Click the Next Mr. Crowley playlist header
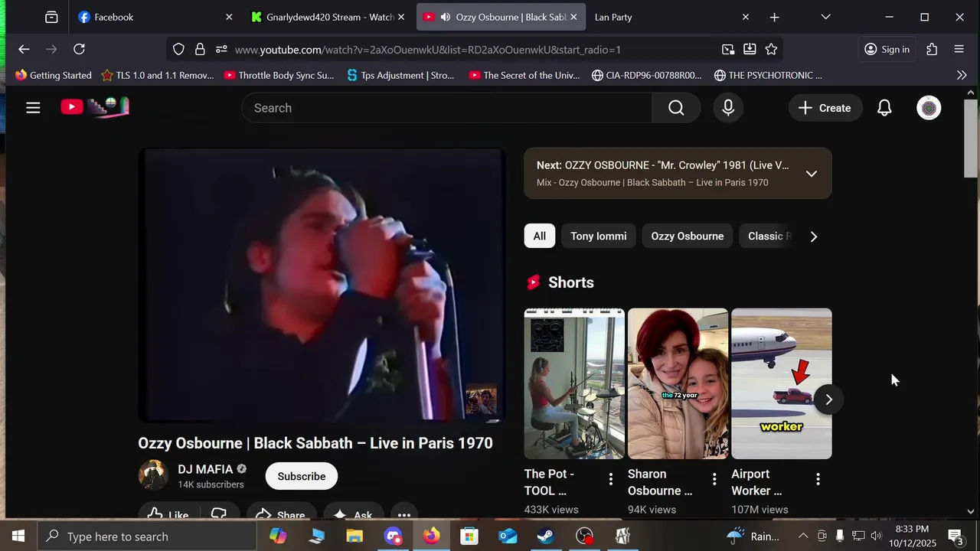Image resolution: width=980 pixels, height=551 pixels. 662,165
